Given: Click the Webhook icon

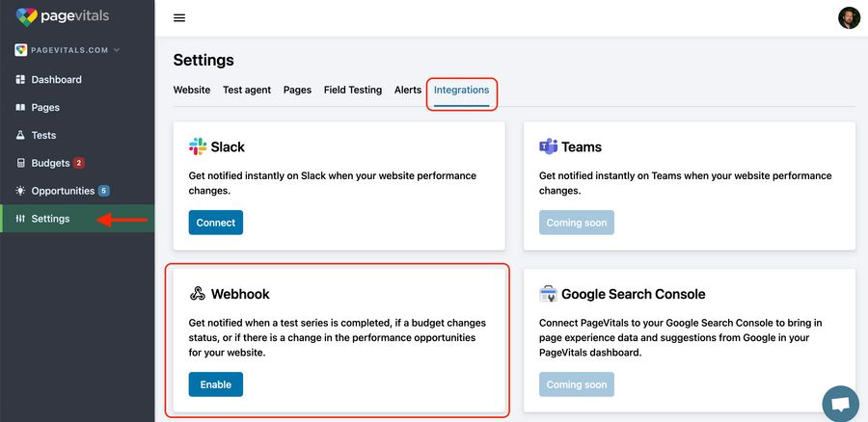Looking at the screenshot, I should pos(198,294).
